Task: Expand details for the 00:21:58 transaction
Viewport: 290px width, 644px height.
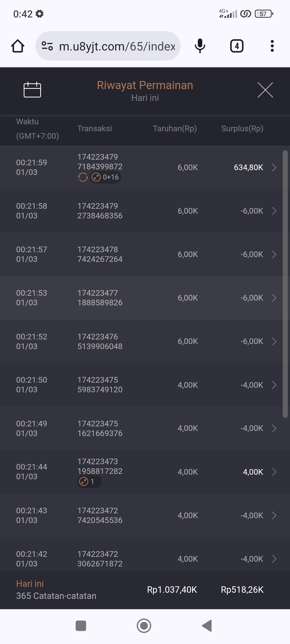Action: click(274, 211)
